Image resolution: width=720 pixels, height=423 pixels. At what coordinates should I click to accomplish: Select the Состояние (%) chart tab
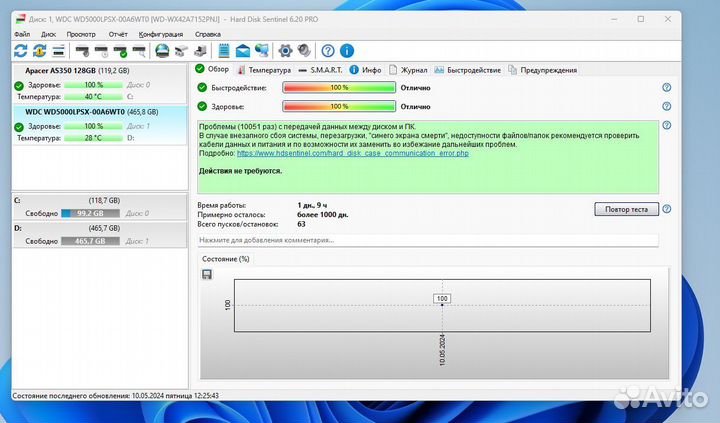pos(225,259)
